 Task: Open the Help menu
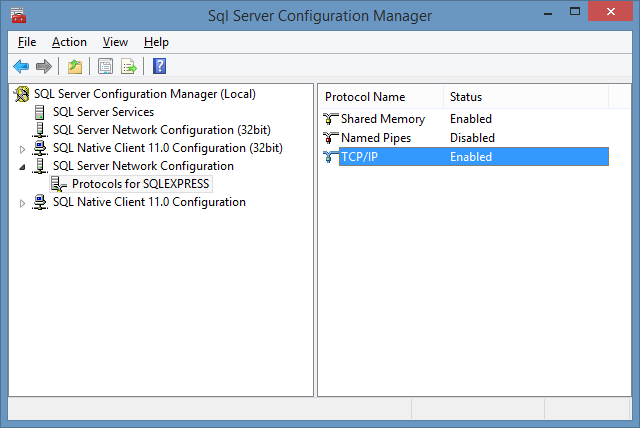tap(156, 42)
